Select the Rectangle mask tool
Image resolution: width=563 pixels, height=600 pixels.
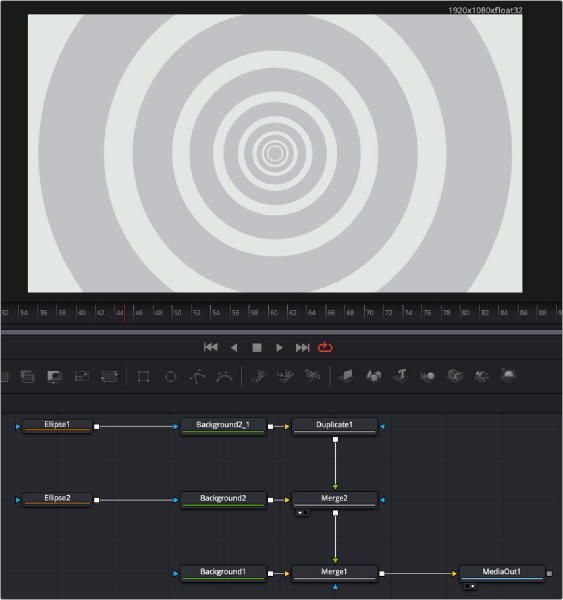[144, 377]
